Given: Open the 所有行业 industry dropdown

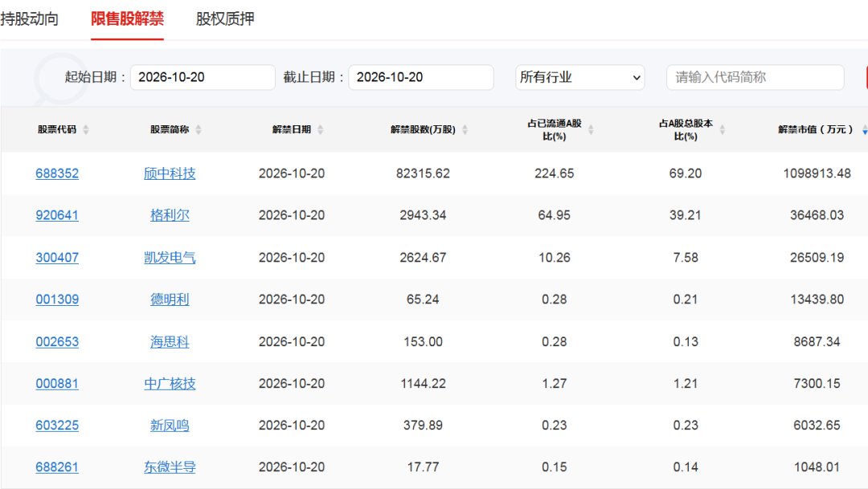Looking at the screenshot, I should (579, 77).
